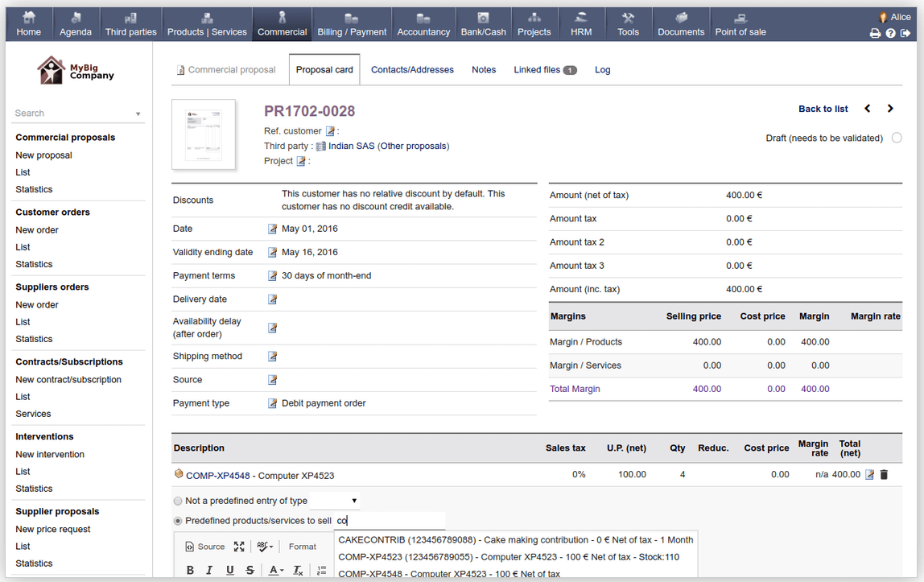Edit Payment terms pencil icon
Viewport: 924px width, 582px height.
(272, 275)
